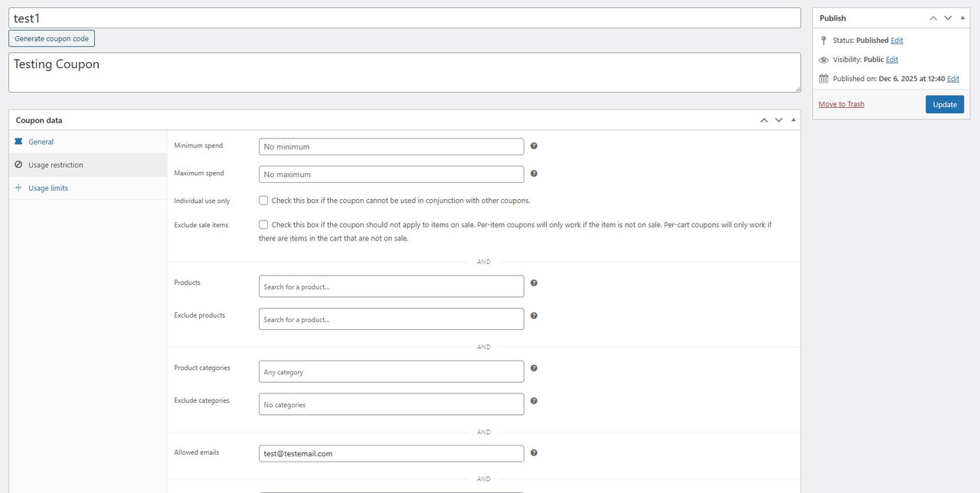Click the Status key icon in Publish
Viewport: 980px width, 493px height.
click(824, 40)
